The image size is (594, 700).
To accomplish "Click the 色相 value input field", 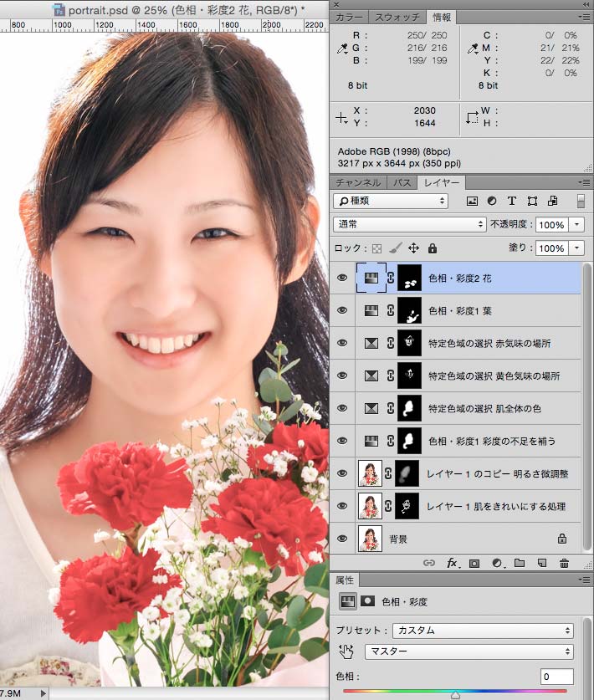I will [556, 677].
